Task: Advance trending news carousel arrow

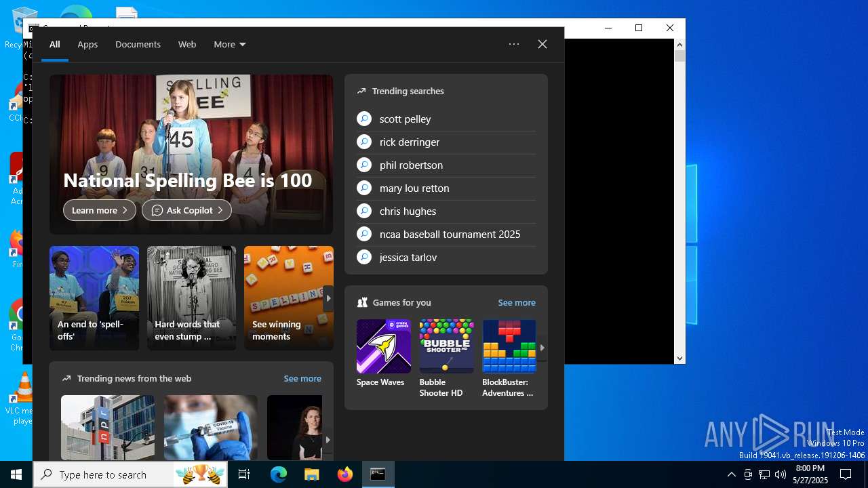Action: 328,440
